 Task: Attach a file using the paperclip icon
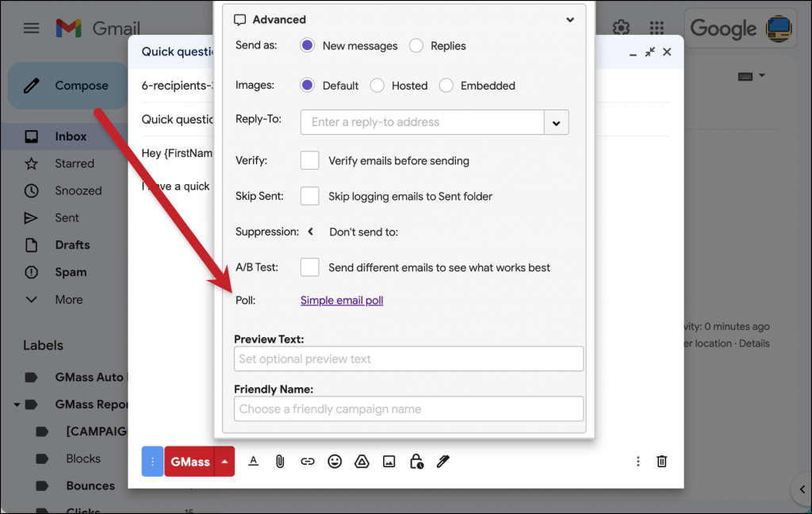(280, 461)
